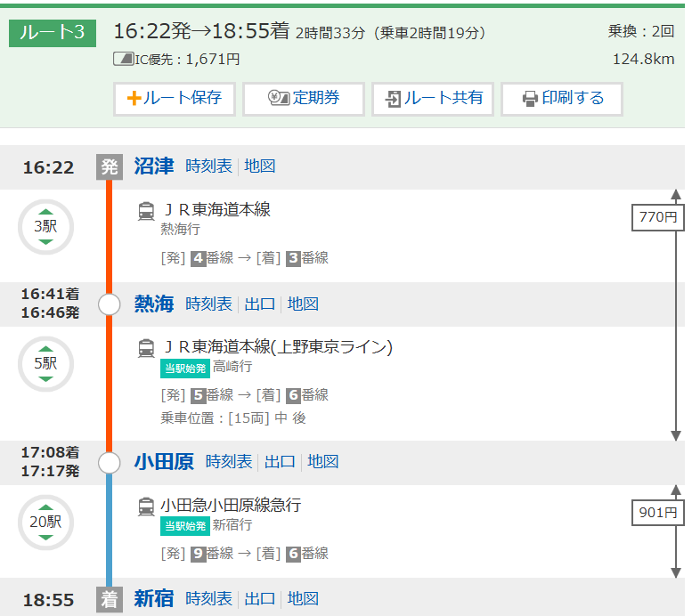Click the 発 departure marker at 沼津
Image resolution: width=692 pixels, height=616 pixels.
coord(110,167)
